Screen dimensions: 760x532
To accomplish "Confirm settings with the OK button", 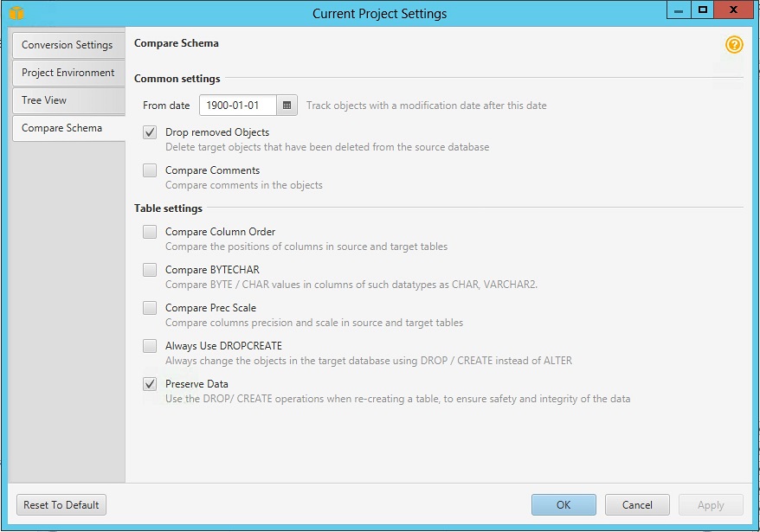I will click(x=564, y=504).
